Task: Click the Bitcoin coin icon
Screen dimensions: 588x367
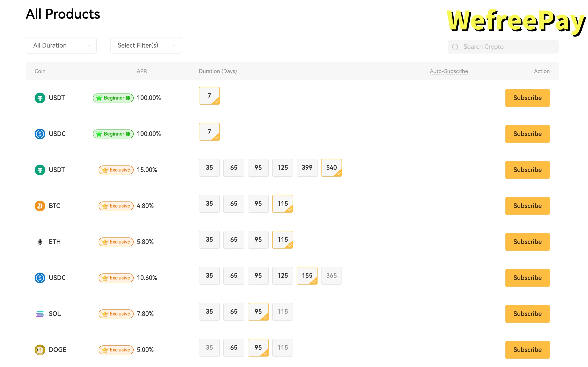Action: point(40,206)
